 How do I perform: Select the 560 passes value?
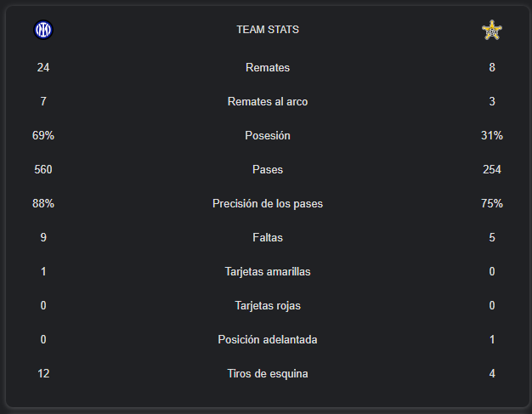tap(43, 169)
